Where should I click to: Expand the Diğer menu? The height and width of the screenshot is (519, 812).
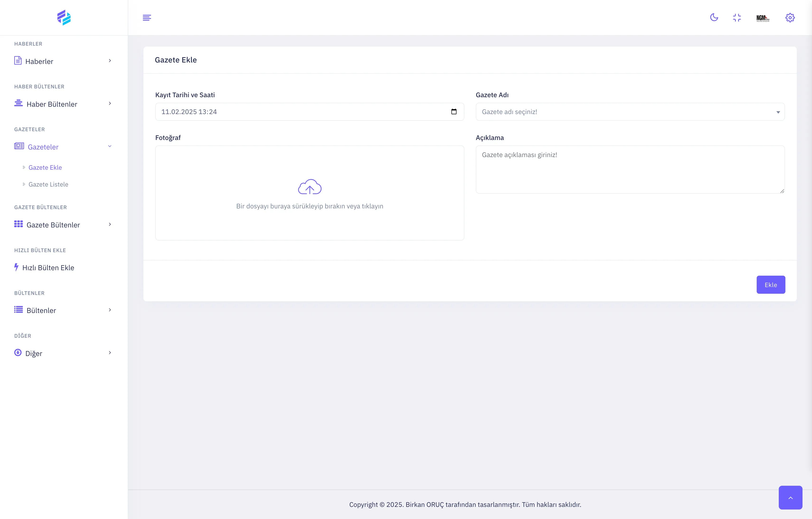(x=63, y=353)
